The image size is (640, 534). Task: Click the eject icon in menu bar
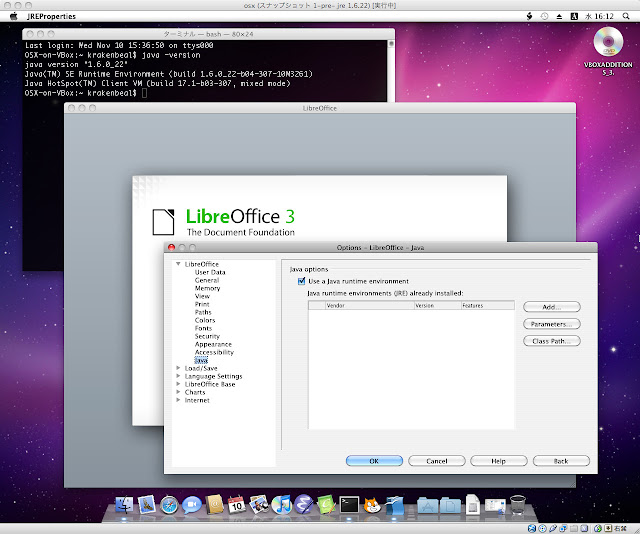(559, 16)
